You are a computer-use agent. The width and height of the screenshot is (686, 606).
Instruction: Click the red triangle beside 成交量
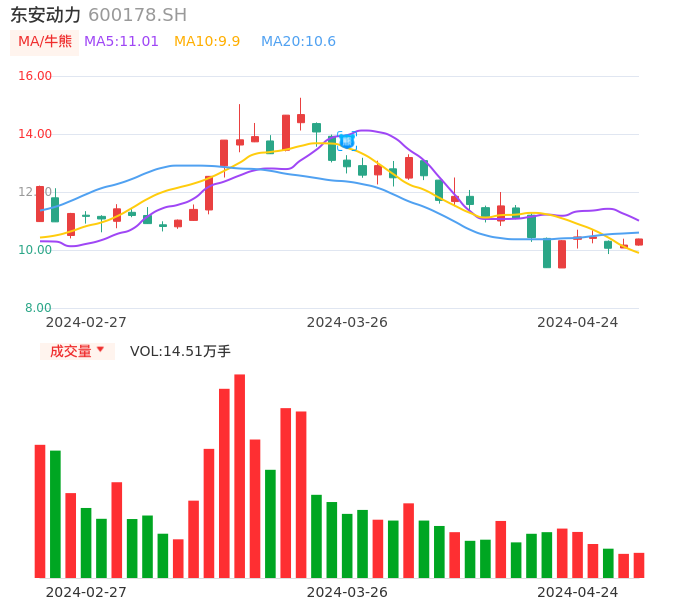point(100,350)
